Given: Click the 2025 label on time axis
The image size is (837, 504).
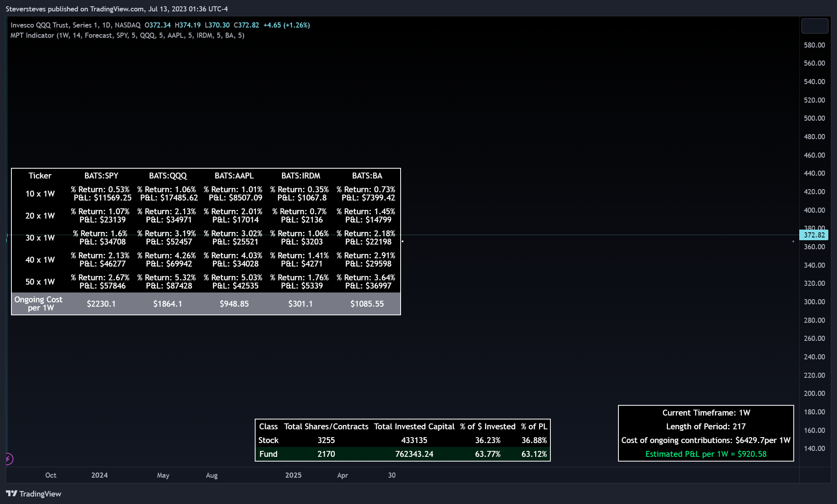Looking at the screenshot, I should coord(293,475).
